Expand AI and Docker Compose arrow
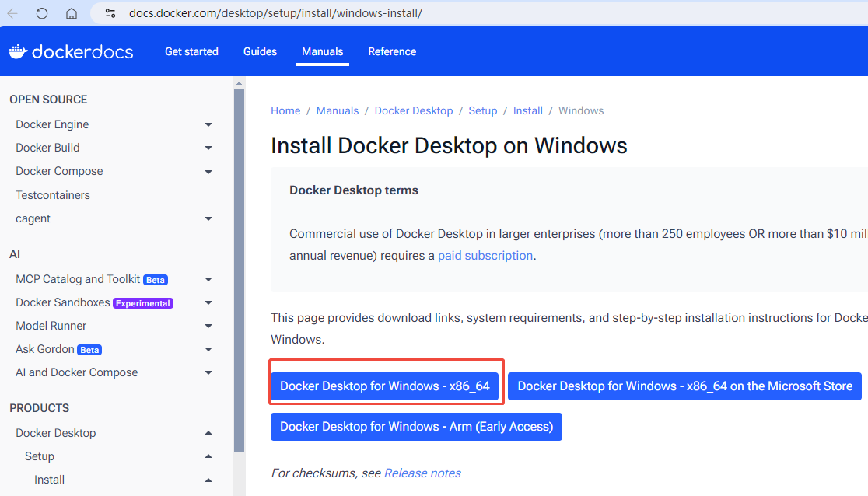 (208, 372)
